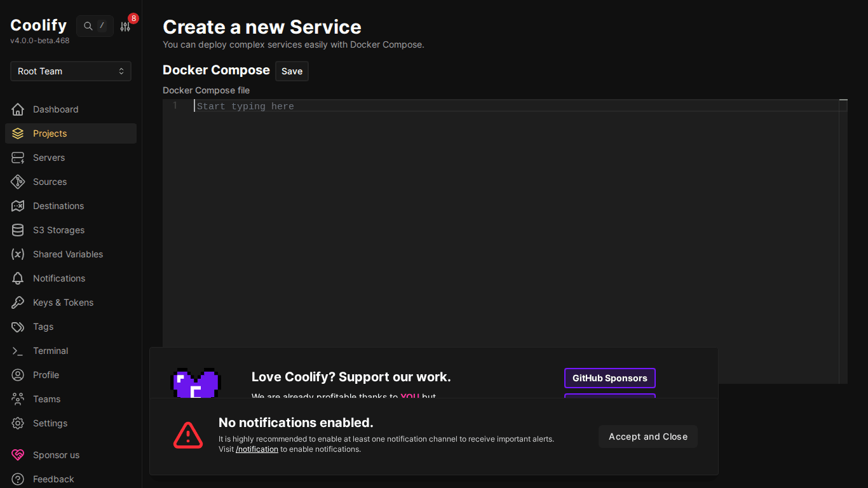Click the GitHub Sponsors button
Screen dimensions: 868x488
click(x=609, y=378)
